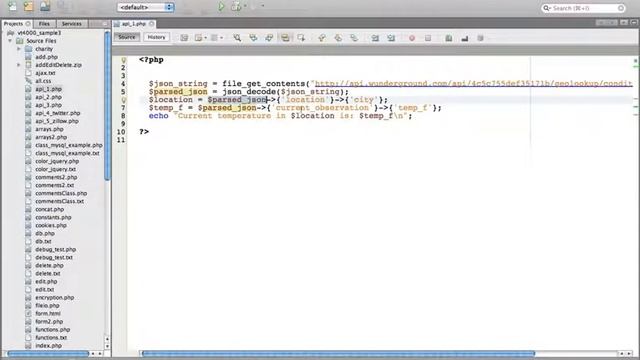640x360 pixels.
Task: Toggle Highlight Search in editor toolbar
Action: pos(285,38)
